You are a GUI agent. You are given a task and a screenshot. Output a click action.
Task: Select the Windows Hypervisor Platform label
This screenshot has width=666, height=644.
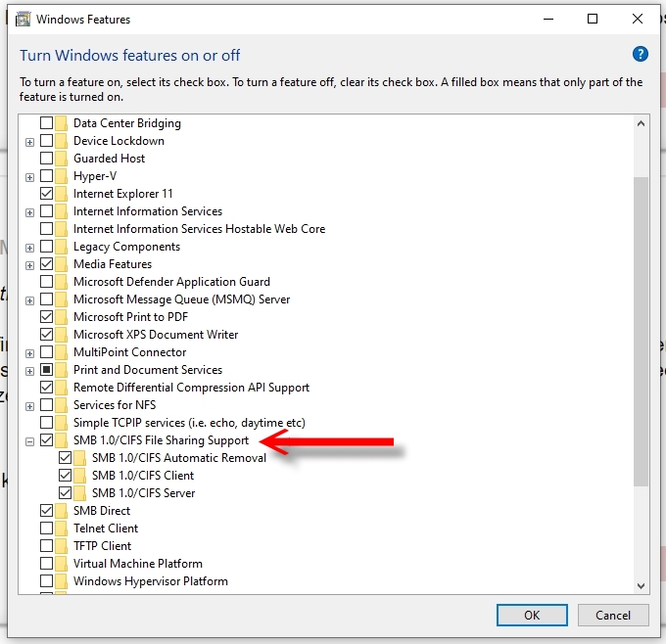[151, 580]
